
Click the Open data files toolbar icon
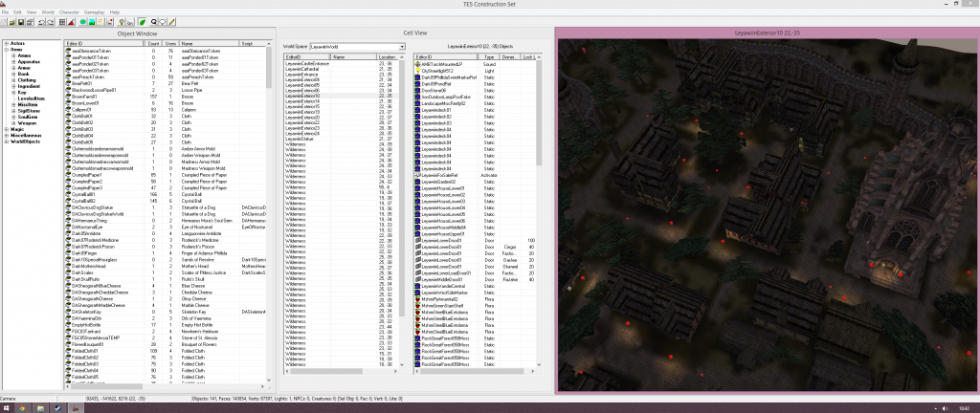11,22
